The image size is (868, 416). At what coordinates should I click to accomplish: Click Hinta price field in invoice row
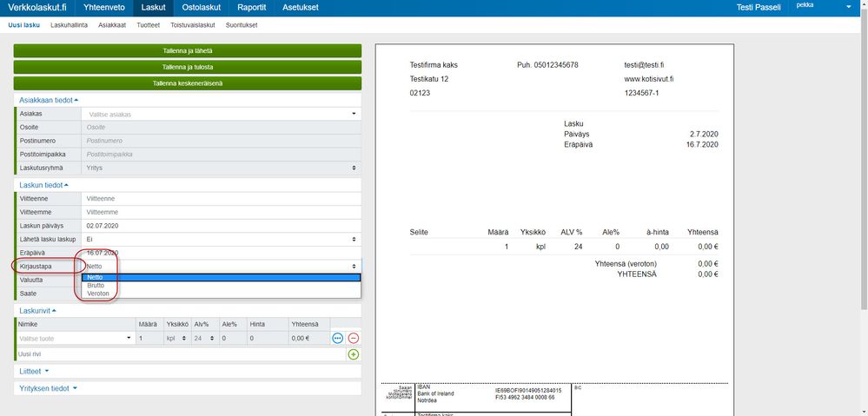pyautogui.click(x=266, y=338)
